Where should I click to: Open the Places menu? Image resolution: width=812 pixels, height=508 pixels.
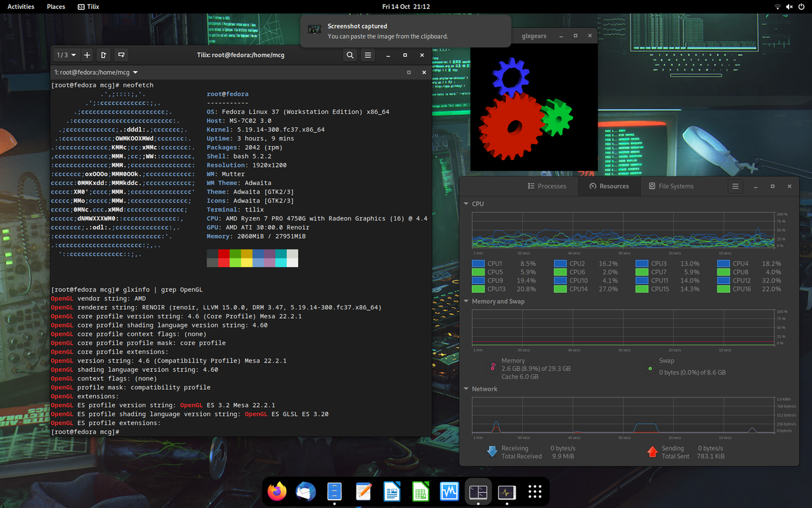pyautogui.click(x=56, y=6)
